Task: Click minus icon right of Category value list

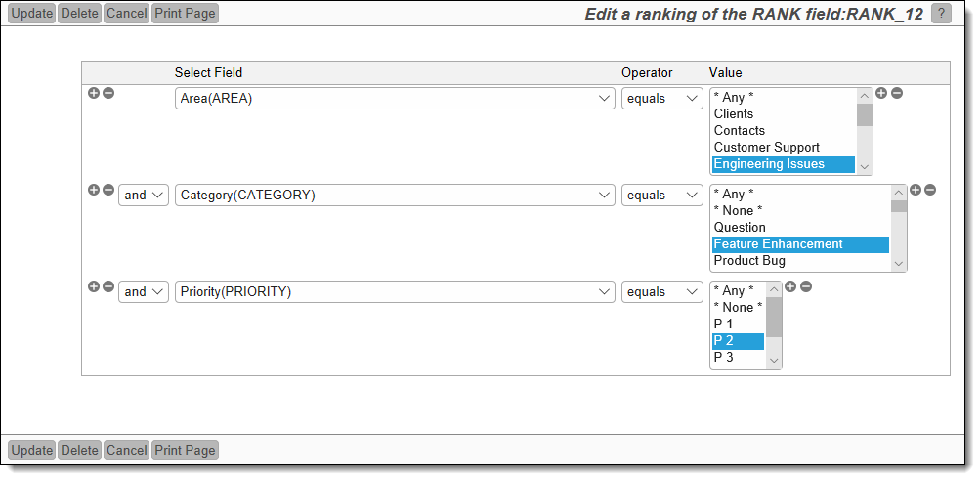Action: [930, 190]
